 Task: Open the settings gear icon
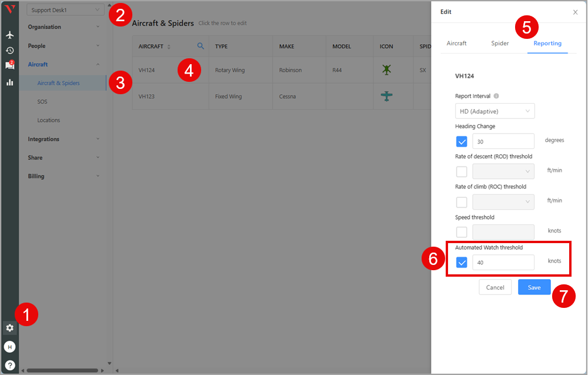[x=9, y=328]
